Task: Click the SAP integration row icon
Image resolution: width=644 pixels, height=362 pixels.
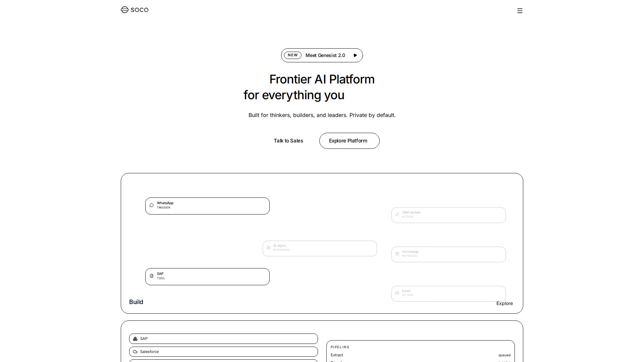Action: point(135,339)
